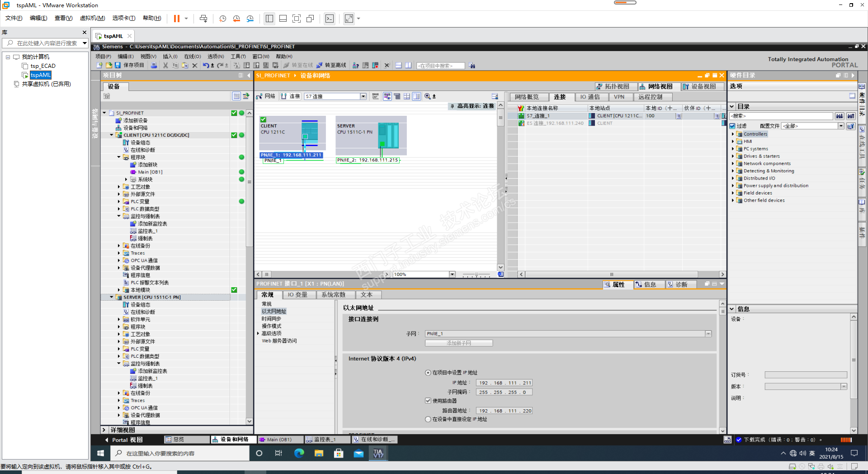Open the network view zoom percentage dropdown
The height and width of the screenshot is (474, 868).
tap(452, 274)
